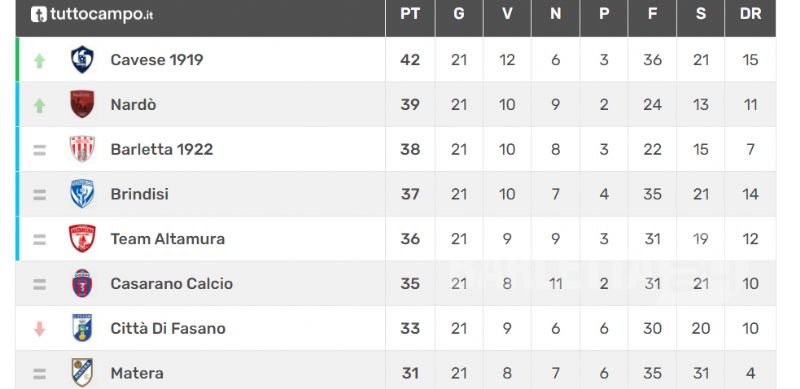Click the tuttocampo.it logo
800x389 pixels.
tap(92, 14)
